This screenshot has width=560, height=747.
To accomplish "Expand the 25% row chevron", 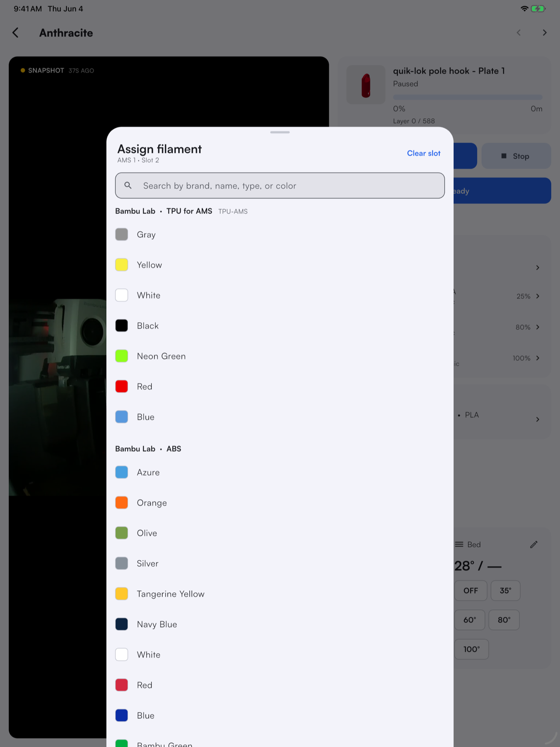I will coord(538,296).
